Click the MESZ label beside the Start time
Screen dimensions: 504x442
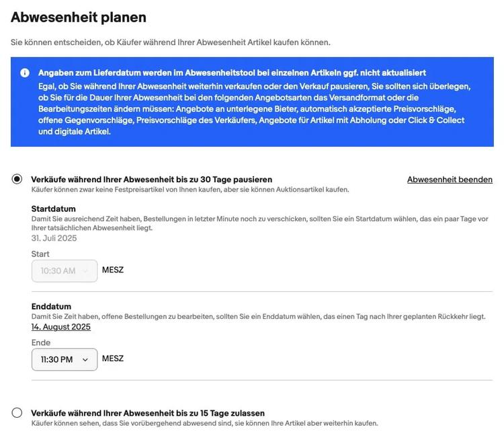(x=113, y=270)
